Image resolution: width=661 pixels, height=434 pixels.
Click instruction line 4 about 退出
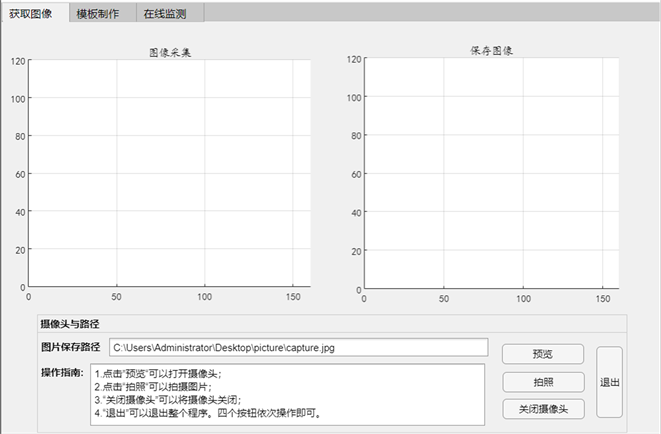click(x=222, y=413)
